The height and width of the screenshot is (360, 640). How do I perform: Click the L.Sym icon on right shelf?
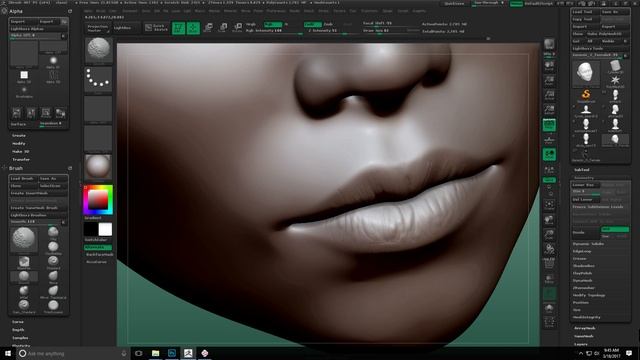[x=549, y=169]
